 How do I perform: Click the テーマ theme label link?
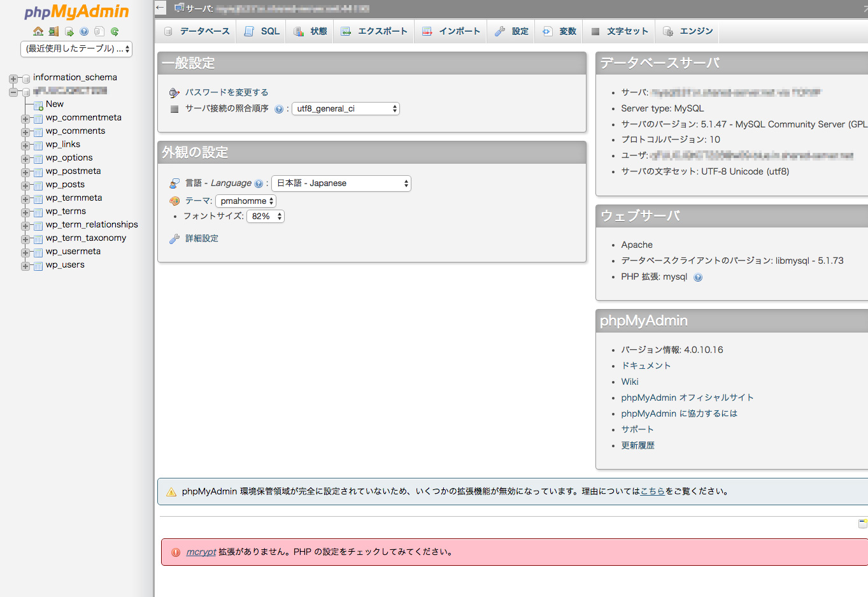196,201
